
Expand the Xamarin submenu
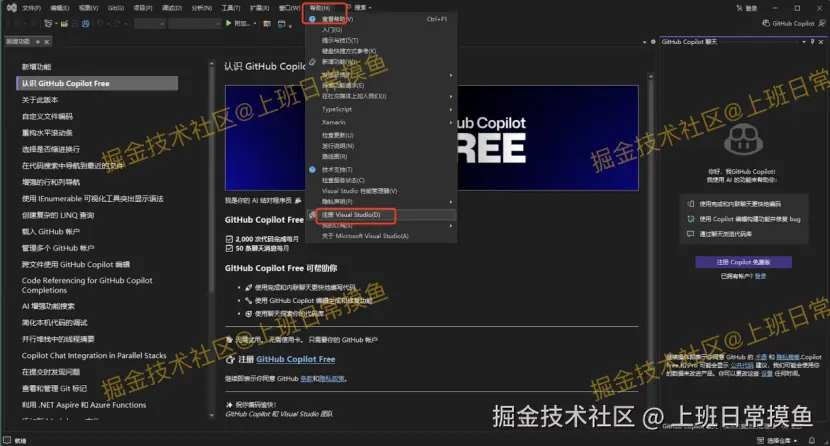tap(381, 122)
